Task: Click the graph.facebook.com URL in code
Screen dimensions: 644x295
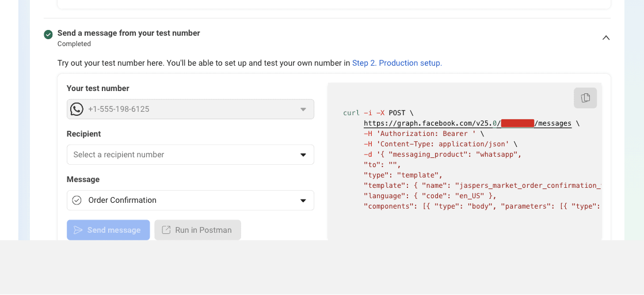Action: [467, 123]
